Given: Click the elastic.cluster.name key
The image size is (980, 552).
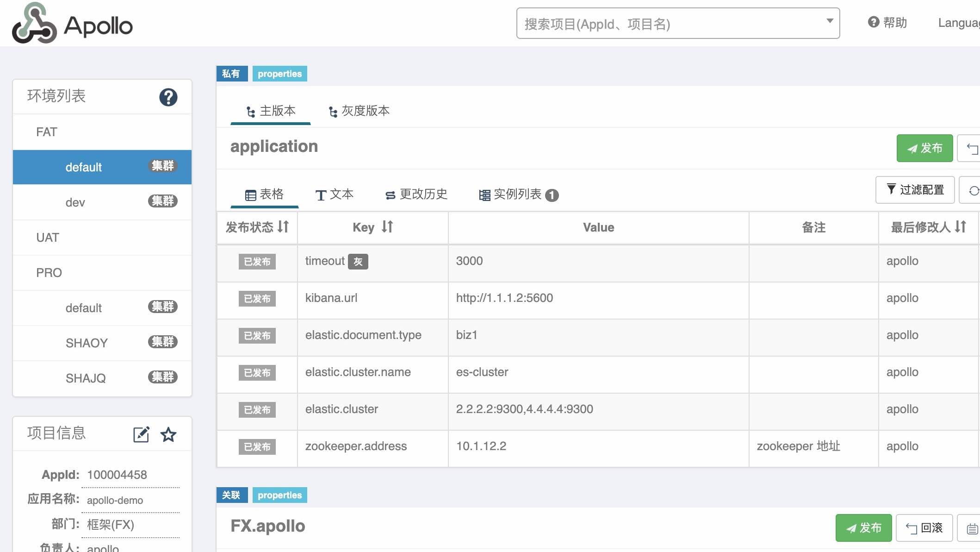Looking at the screenshot, I should pyautogui.click(x=358, y=372).
